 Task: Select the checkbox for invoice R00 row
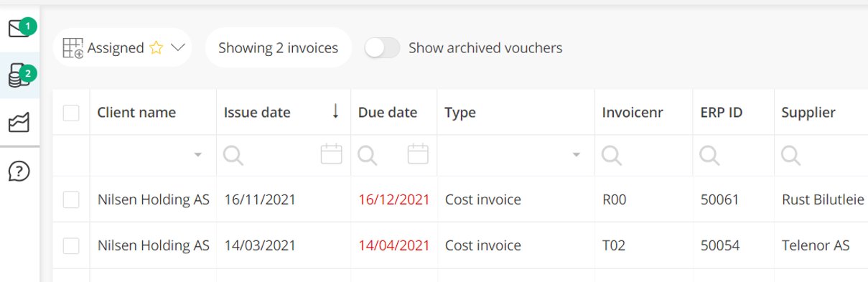[71, 200]
